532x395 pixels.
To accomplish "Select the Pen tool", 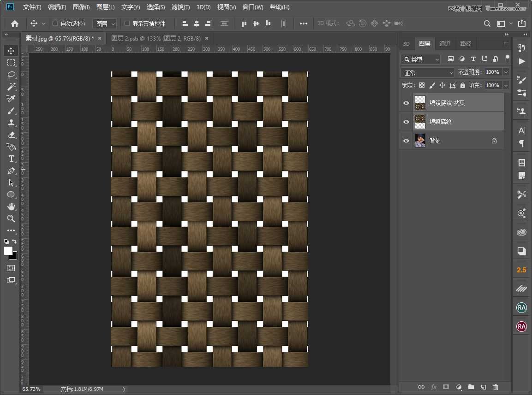I will [x=11, y=171].
